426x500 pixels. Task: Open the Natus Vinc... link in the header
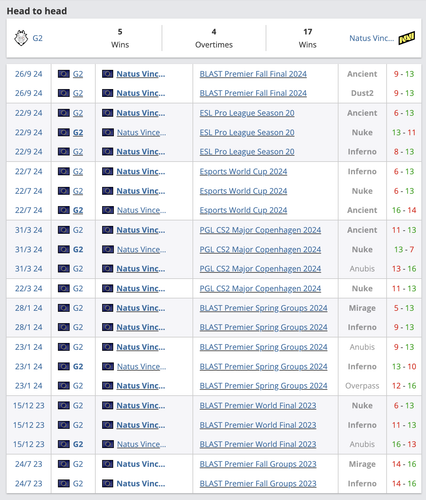[371, 38]
